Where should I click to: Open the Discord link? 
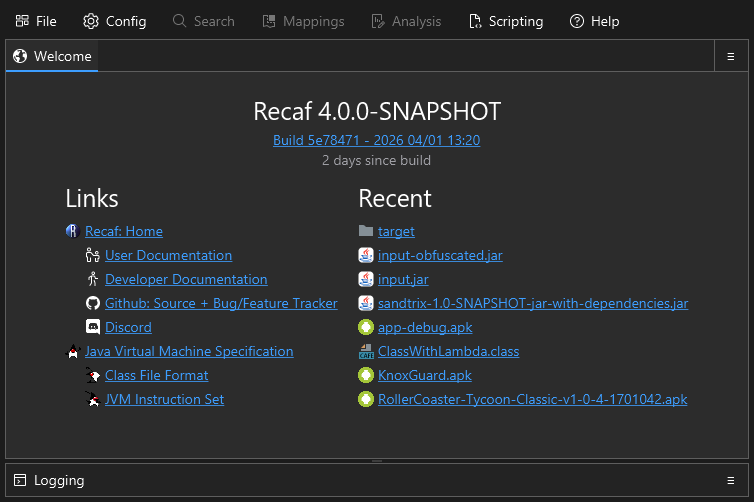tap(128, 327)
